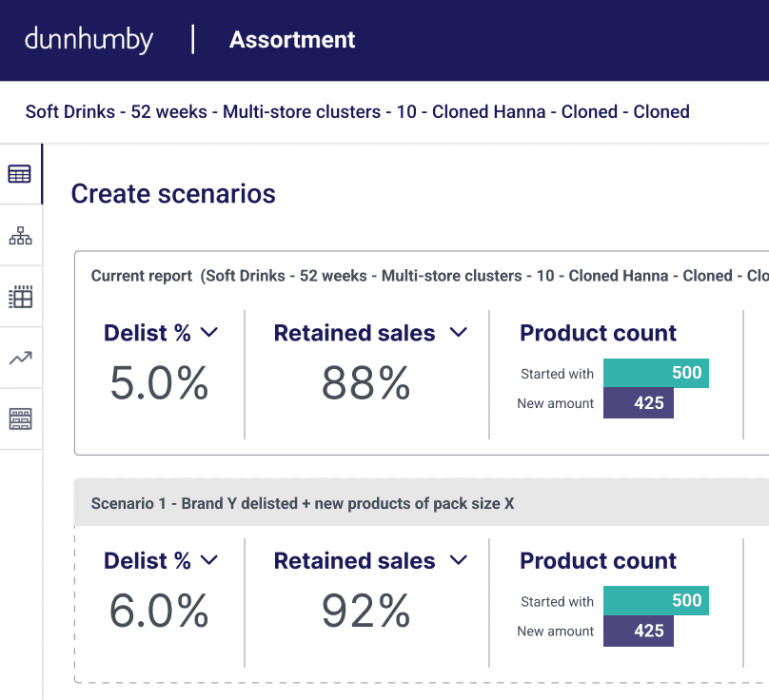Image resolution: width=769 pixels, height=700 pixels.
Task: Open Delist % dropdown in Scenario 1
Action: click(209, 561)
